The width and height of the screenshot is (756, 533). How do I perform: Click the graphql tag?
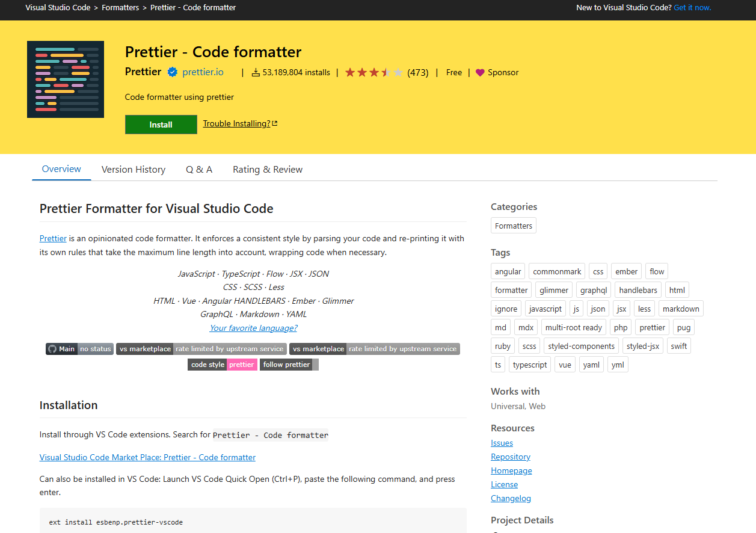tap(594, 290)
